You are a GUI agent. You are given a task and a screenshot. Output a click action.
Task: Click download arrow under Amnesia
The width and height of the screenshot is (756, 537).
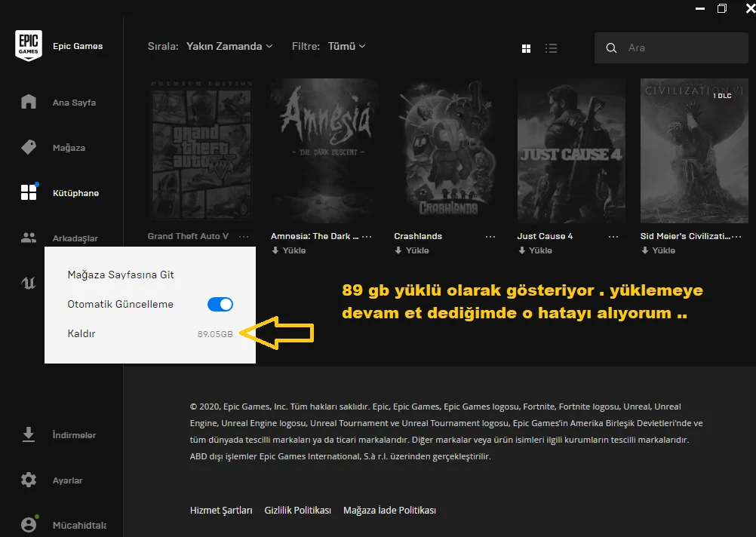(x=275, y=250)
